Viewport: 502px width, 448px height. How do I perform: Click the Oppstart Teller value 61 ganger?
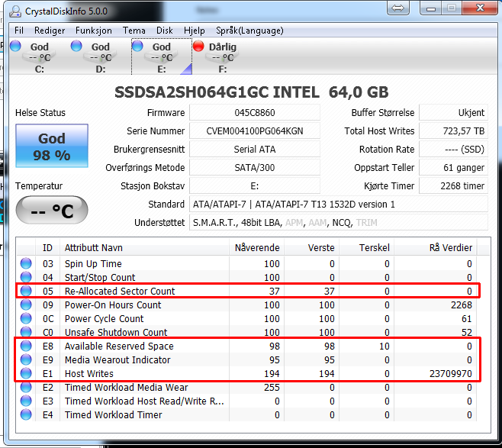coord(454,167)
